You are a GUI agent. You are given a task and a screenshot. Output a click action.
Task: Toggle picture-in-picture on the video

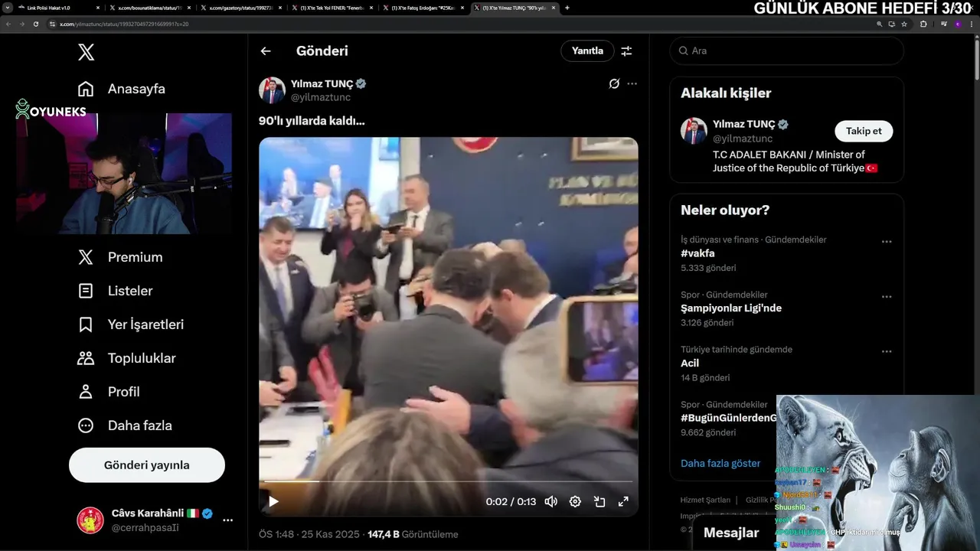pyautogui.click(x=599, y=502)
